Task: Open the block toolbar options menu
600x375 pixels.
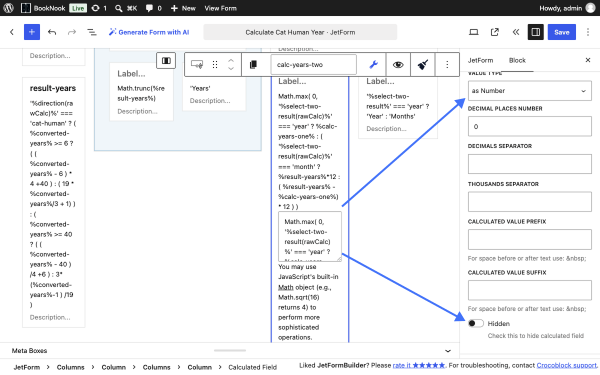Action: [x=447, y=64]
